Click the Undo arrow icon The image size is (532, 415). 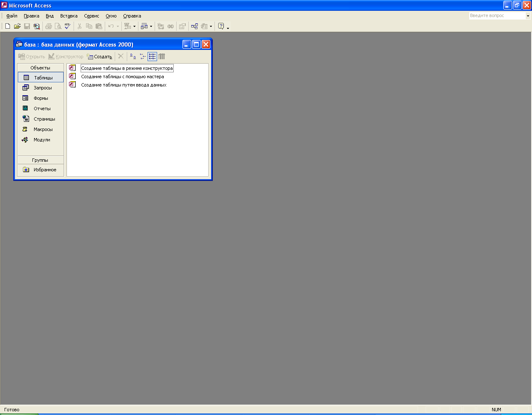click(111, 26)
